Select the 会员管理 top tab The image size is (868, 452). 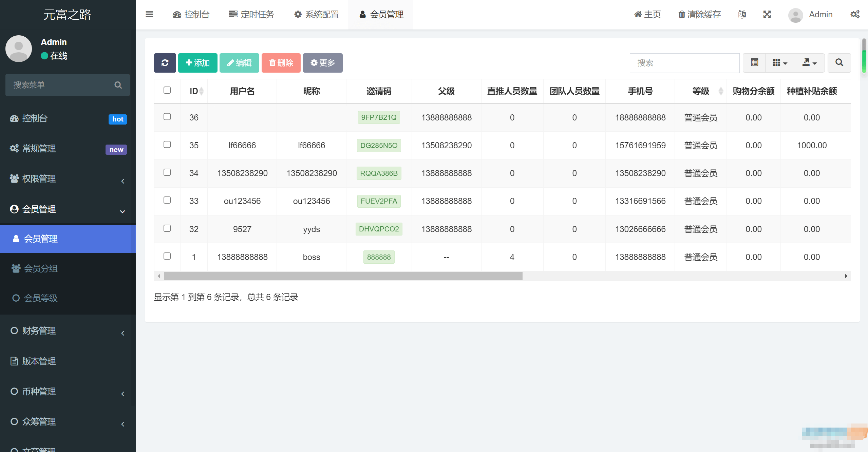[381, 15]
